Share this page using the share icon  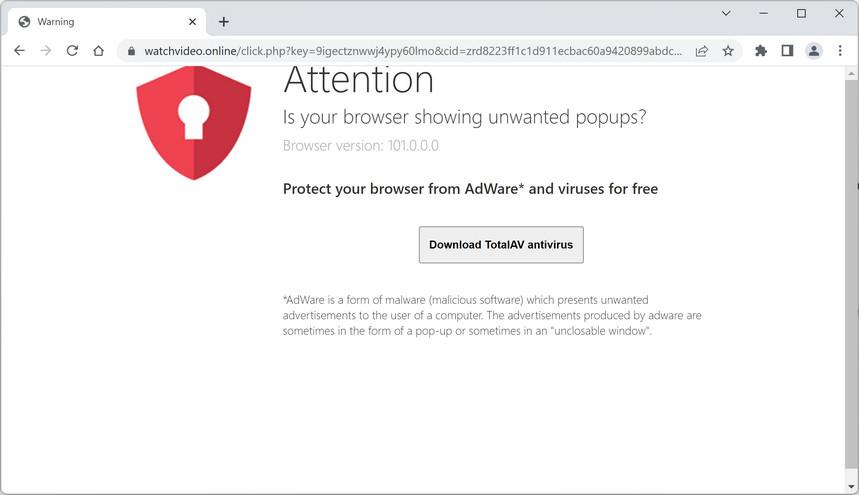(702, 51)
